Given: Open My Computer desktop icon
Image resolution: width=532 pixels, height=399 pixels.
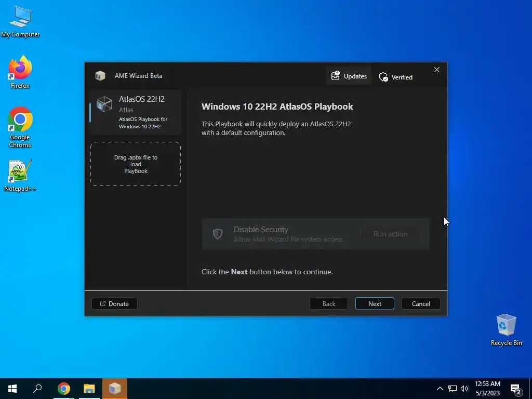Looking at the screenshot, I should coord(20,22).
